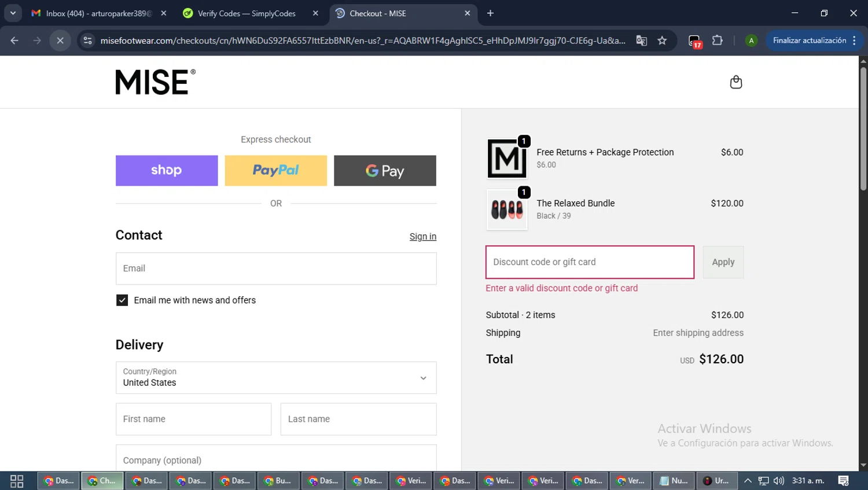Click the page vertical scrollbar thumb
This screenshot has height=490, width=868.
pos(863,128)
